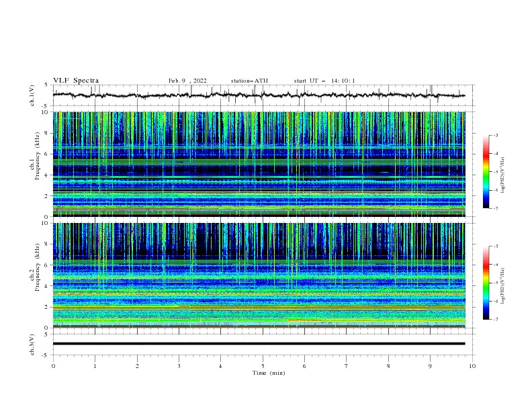This screenshot has width=532, height=411.
Task: Click the 'VLF Spectra' title text
Action: 76,81
